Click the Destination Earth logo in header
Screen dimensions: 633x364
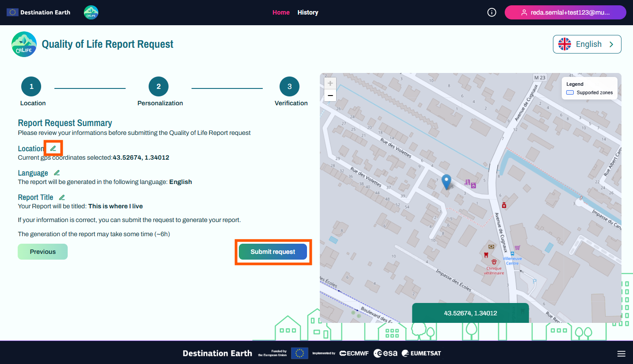tap(38, 12)
